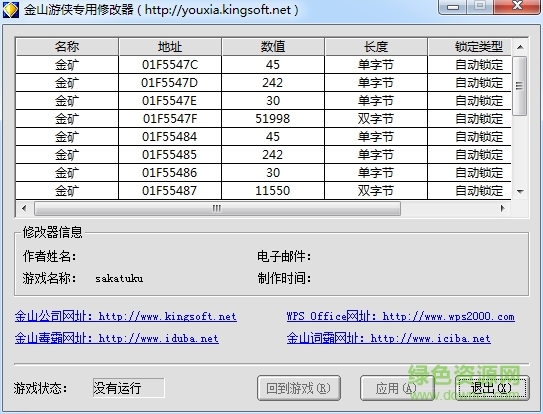Click the 回到游戏(R) button
543x414 pixels.
pos(299,388)
